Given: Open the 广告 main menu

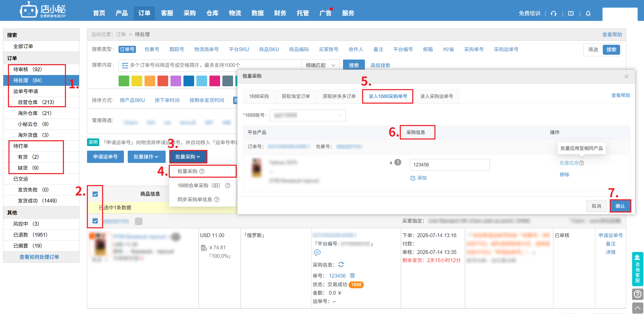Looking at the screenshot, I should 325,13.
